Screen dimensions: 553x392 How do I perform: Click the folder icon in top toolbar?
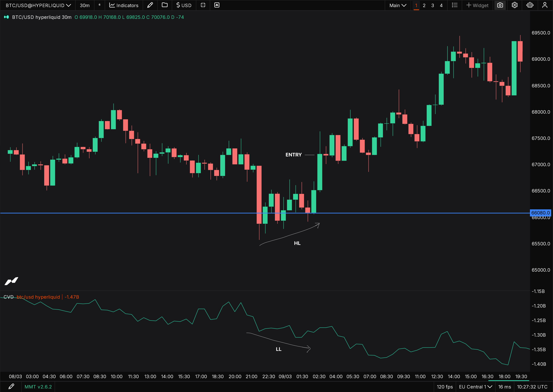point(165,5)
